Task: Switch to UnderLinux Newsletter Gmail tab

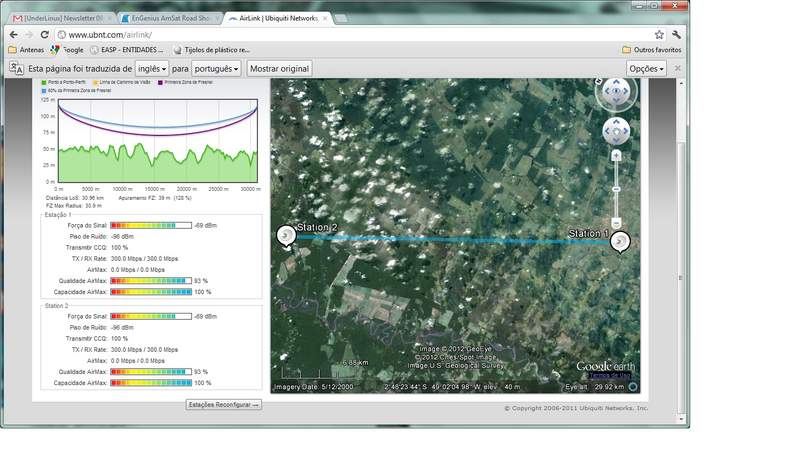Action: click(x=60, y=18)
